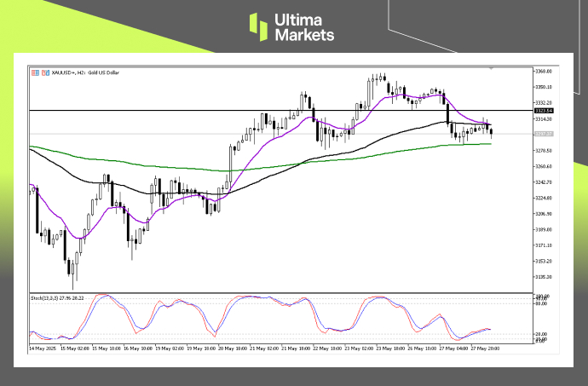588x386 pixels.
Task: Click the grey current price label on the axis
Action: tap(544, 134)
